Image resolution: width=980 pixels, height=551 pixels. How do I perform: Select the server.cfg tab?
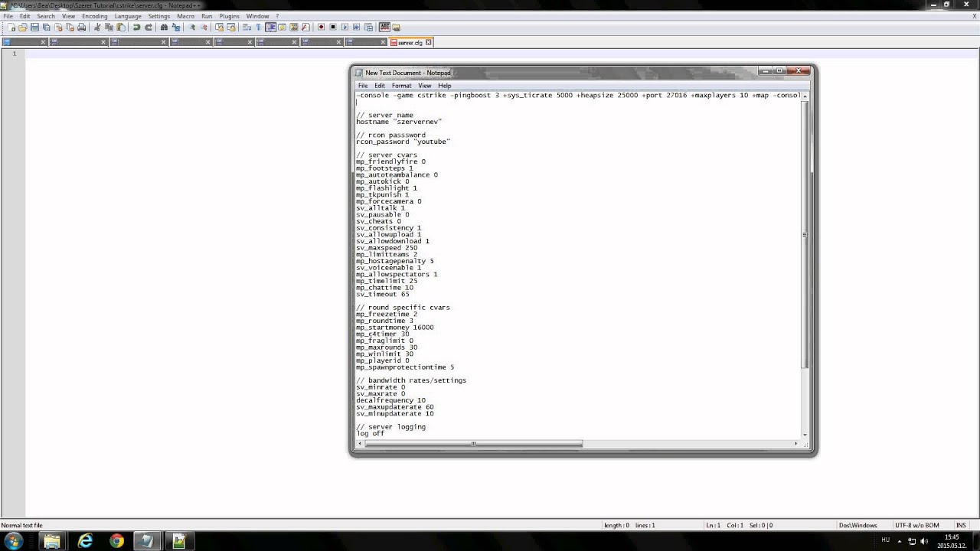point(410,43)
